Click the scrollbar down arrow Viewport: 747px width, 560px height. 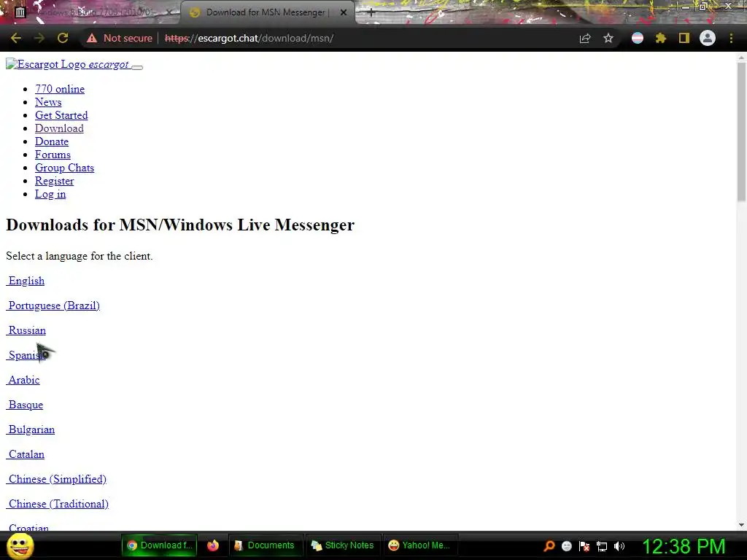(741, 525)
